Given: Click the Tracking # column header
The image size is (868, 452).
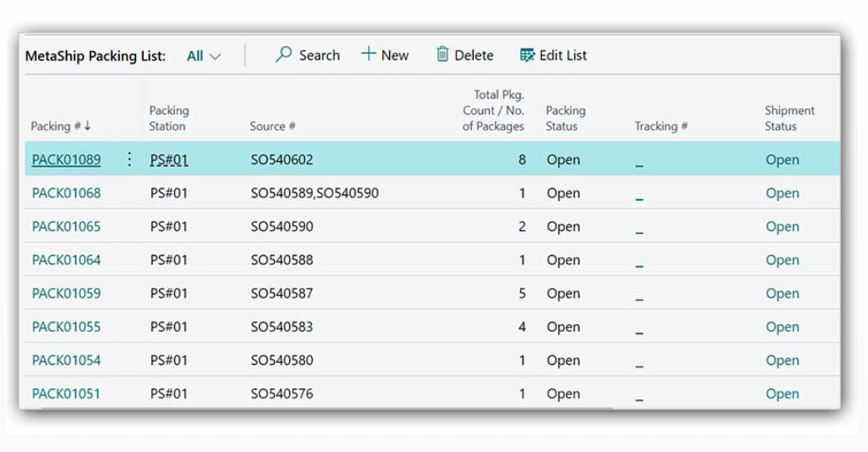Looking at the screenshot, I should pos(660,126).
